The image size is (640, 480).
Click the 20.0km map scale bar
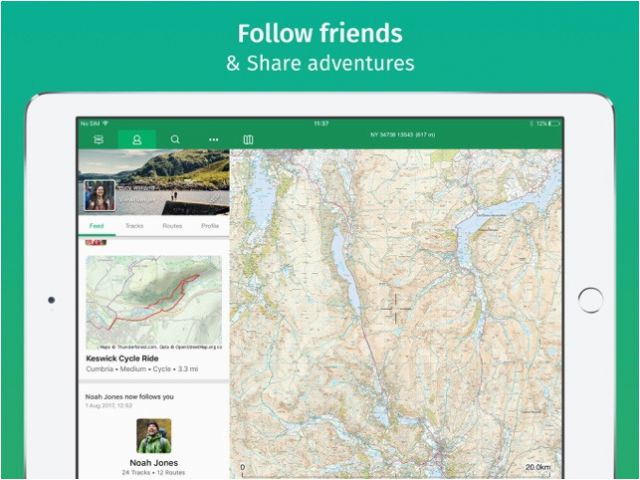537,468
